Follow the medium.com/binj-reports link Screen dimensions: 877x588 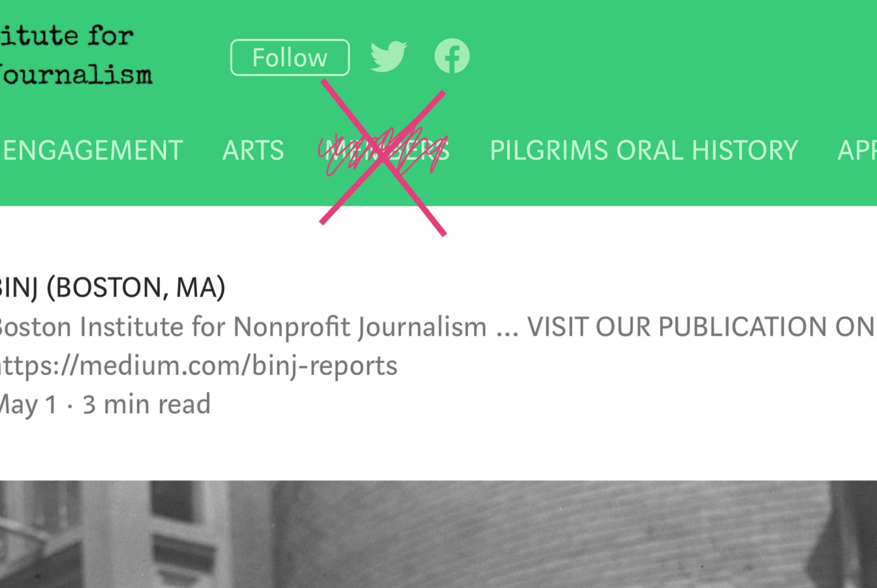pos(198,366)
